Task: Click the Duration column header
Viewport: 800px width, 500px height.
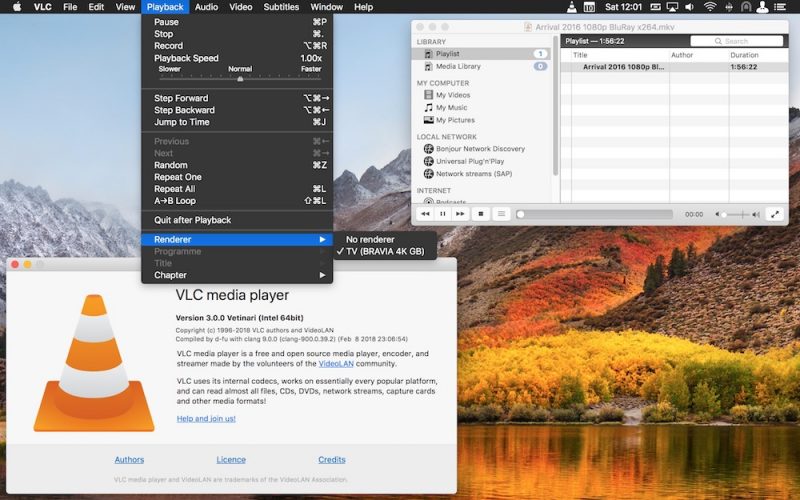Action: tap(758, 55)
